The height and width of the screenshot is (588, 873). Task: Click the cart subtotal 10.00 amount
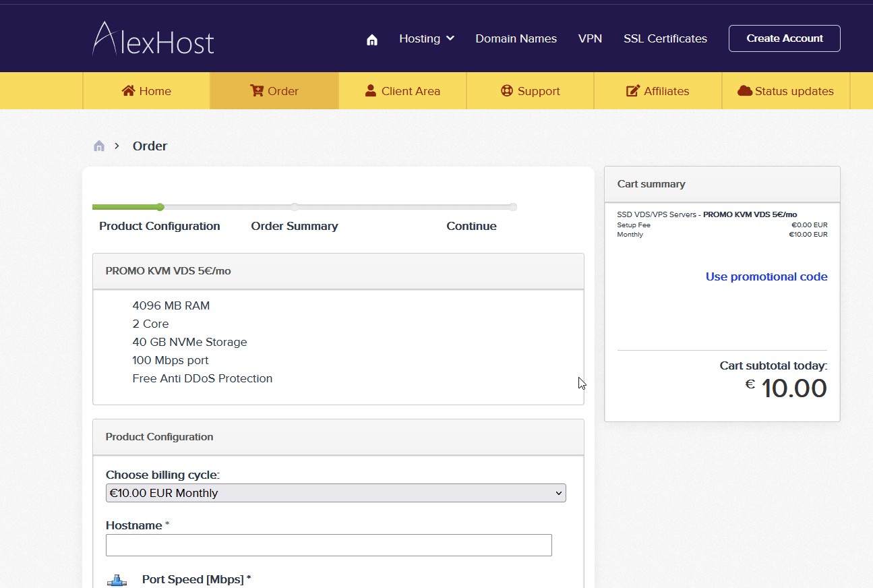(794, 388)
